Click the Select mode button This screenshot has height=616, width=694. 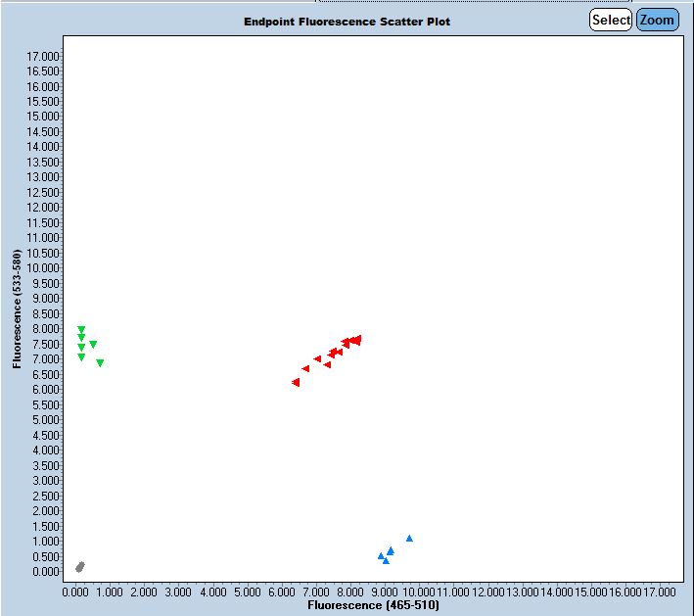coord(610,20)
